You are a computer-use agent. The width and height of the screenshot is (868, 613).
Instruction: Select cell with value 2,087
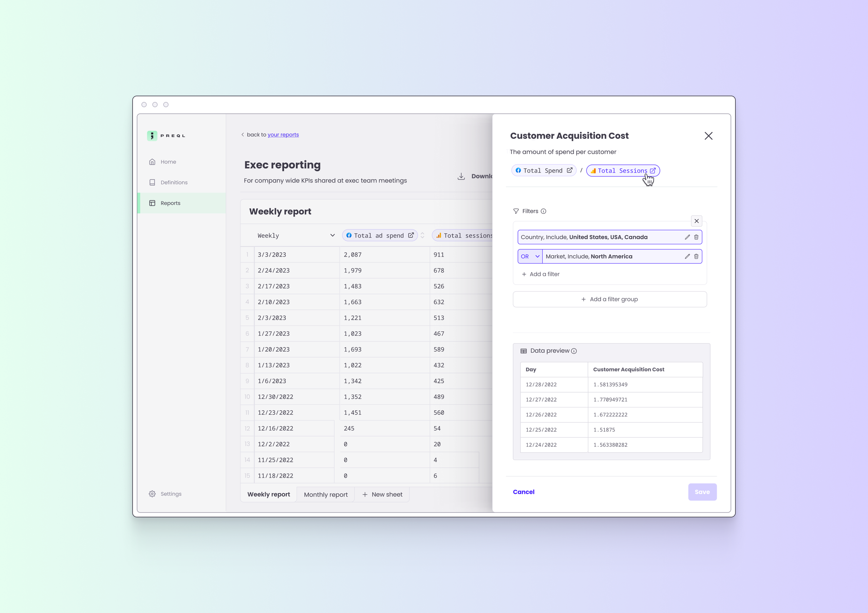click(384, 255)
